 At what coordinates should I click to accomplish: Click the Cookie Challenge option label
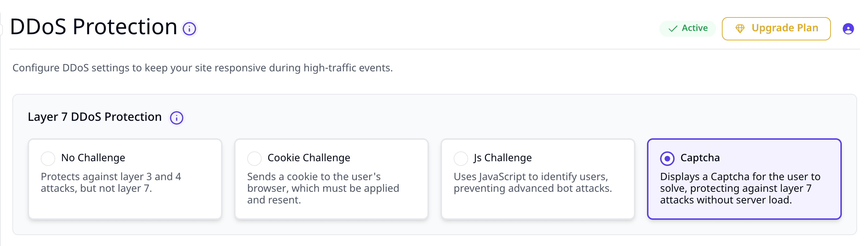309,158
